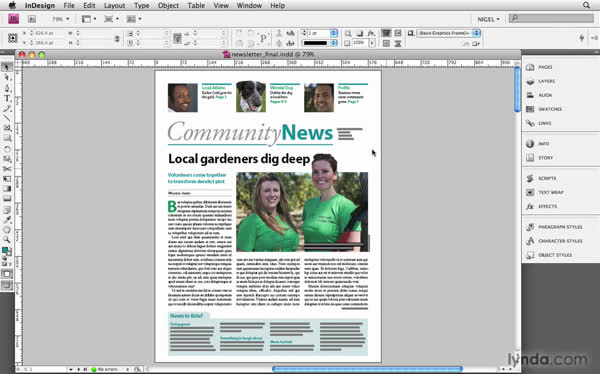Open the Arrange Documents dropdown
The width and height of the screenshot is (600, 374).
pos(134,19)
